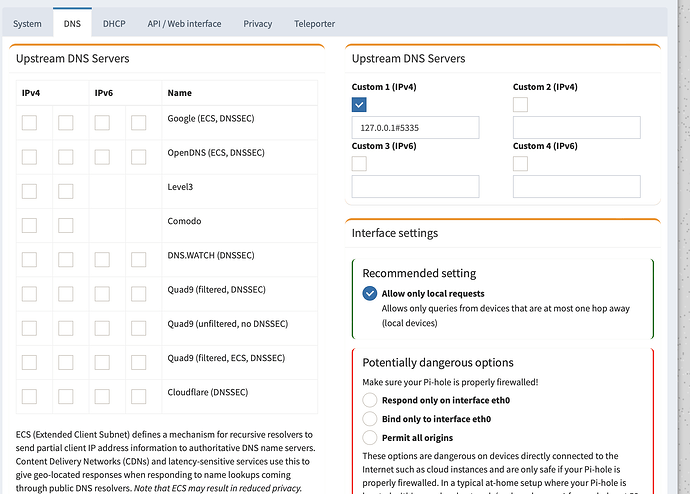Check the first IPv4 box for Cloudflare (DNSSEC)
The height and width of the screenshot is (494, 690).
pos(29,392)
